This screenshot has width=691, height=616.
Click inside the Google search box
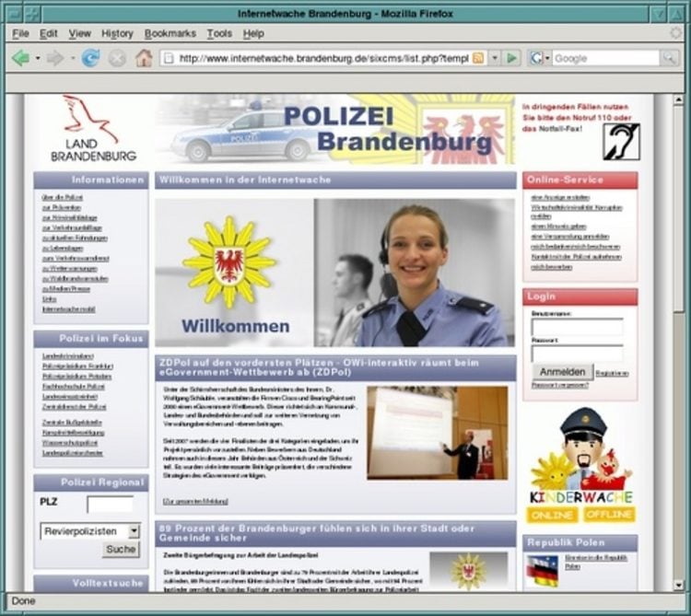605,58
